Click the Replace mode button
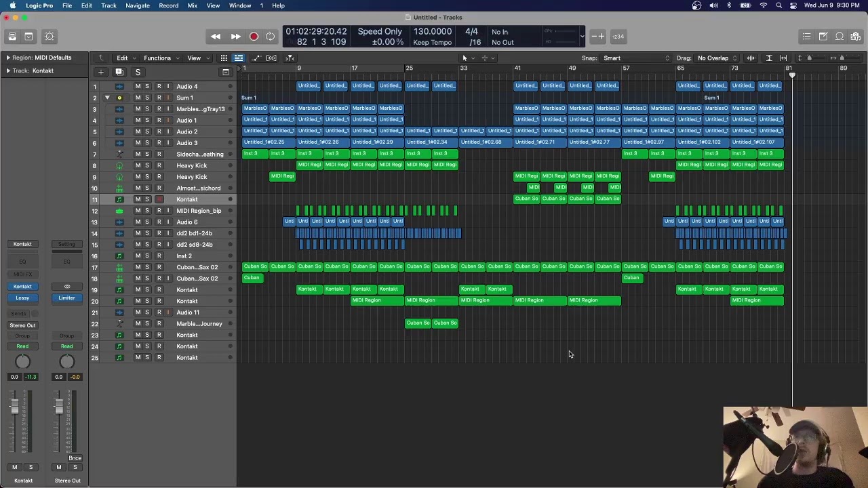 click(597, 37)
